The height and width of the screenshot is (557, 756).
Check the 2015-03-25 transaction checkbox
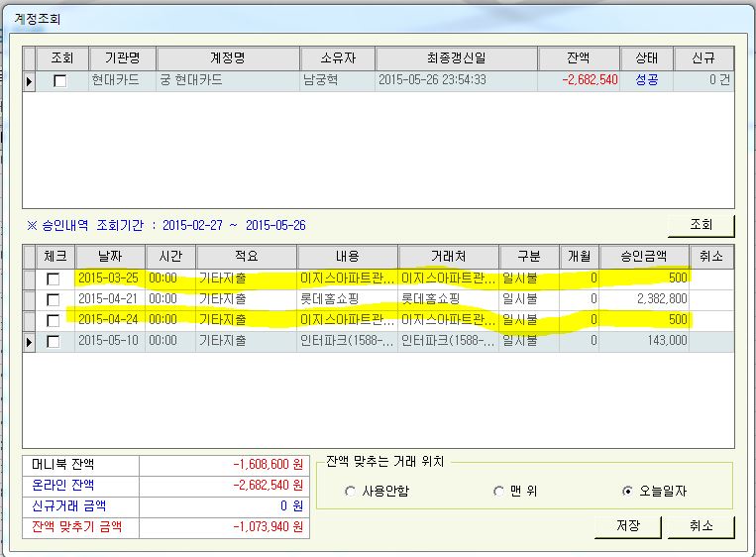[x=54, y=278]
